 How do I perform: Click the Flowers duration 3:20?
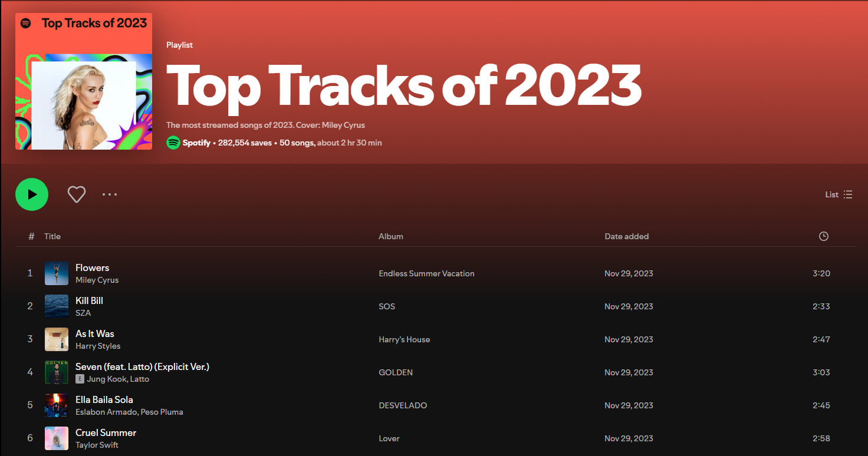821,273
